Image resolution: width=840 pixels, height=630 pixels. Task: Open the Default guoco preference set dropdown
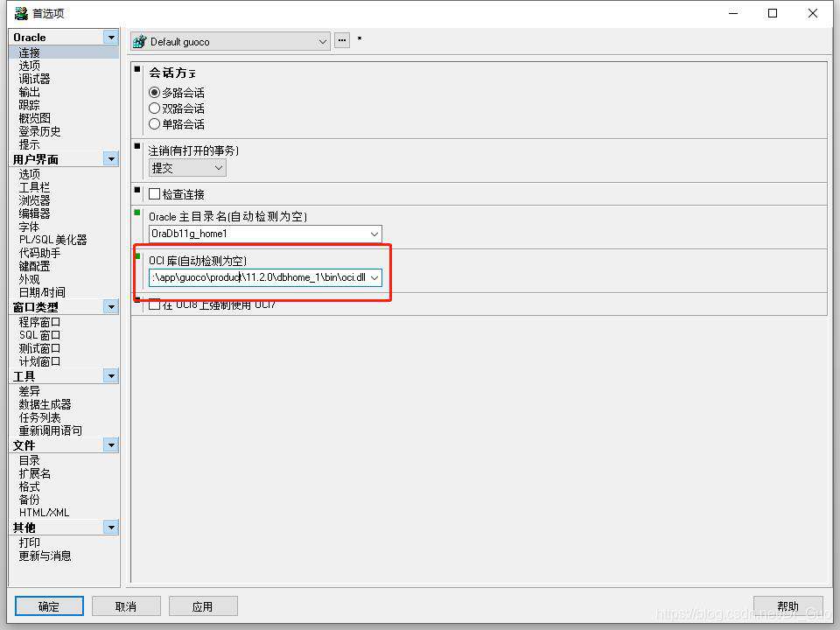pyautogui.click(x=323, y=42)
